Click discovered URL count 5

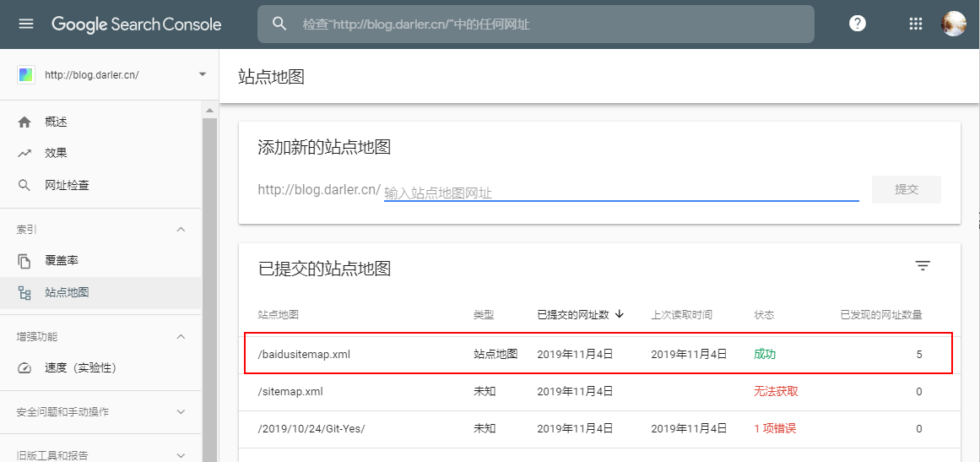pos(918,355)
